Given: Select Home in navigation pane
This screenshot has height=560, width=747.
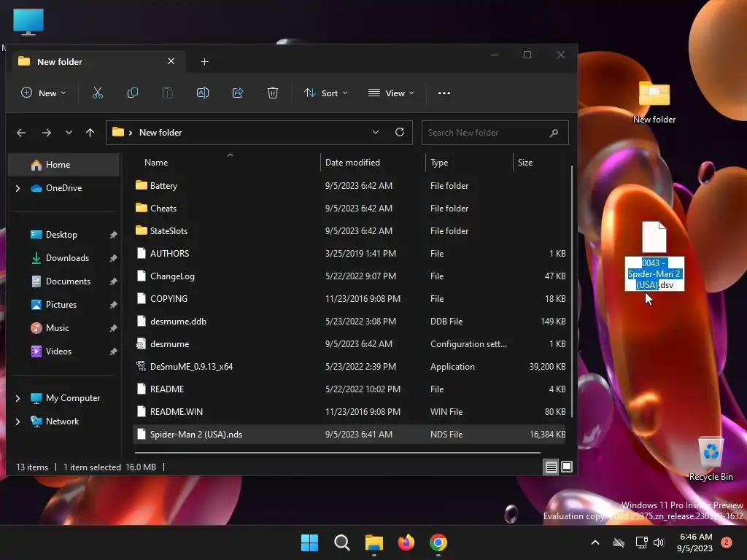Looking at the screenshot, I should [63, 165].
